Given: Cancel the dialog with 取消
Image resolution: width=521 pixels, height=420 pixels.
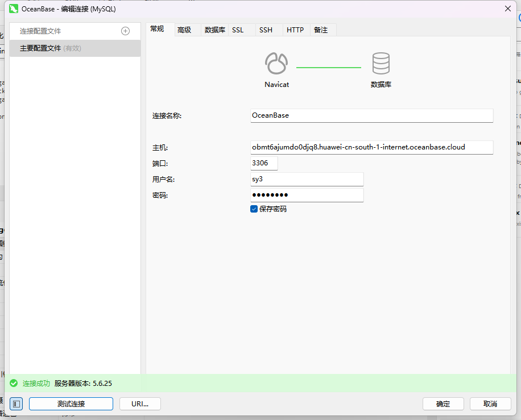Looking at the screenshot, I should [490, 404].
